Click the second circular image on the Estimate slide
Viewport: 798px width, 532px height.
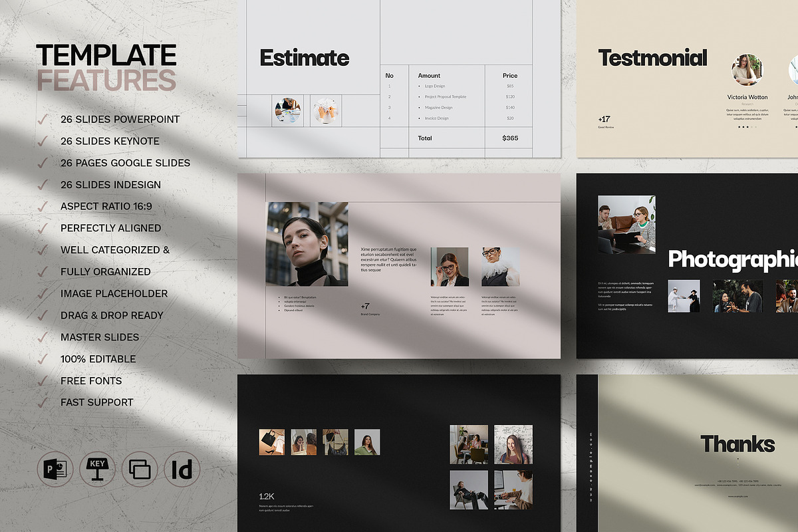326,110
